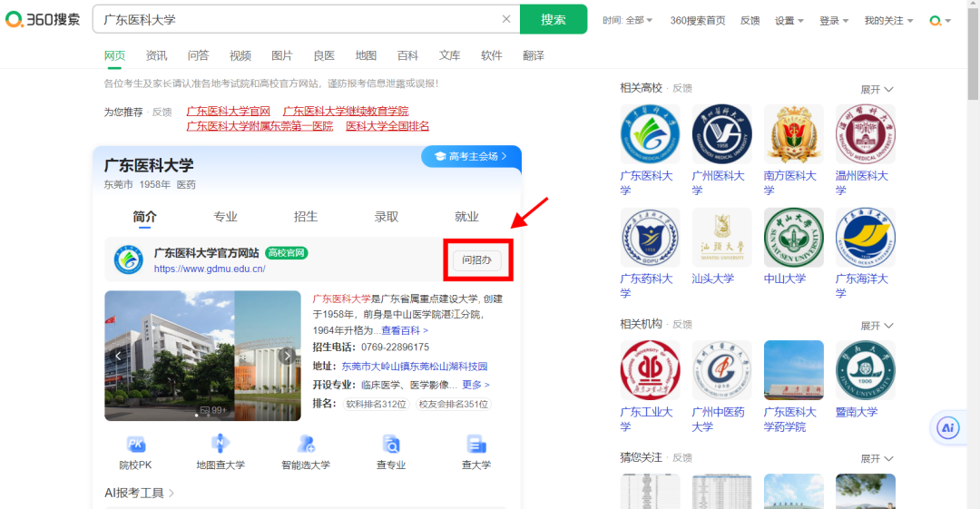
Task: Click the 高考主会场 badge button
Action: [x=471, y=156]
